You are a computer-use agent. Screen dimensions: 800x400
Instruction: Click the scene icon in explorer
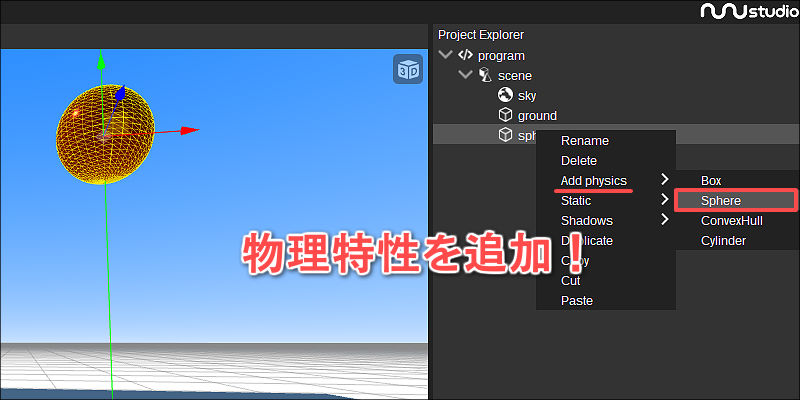(485, 76)
